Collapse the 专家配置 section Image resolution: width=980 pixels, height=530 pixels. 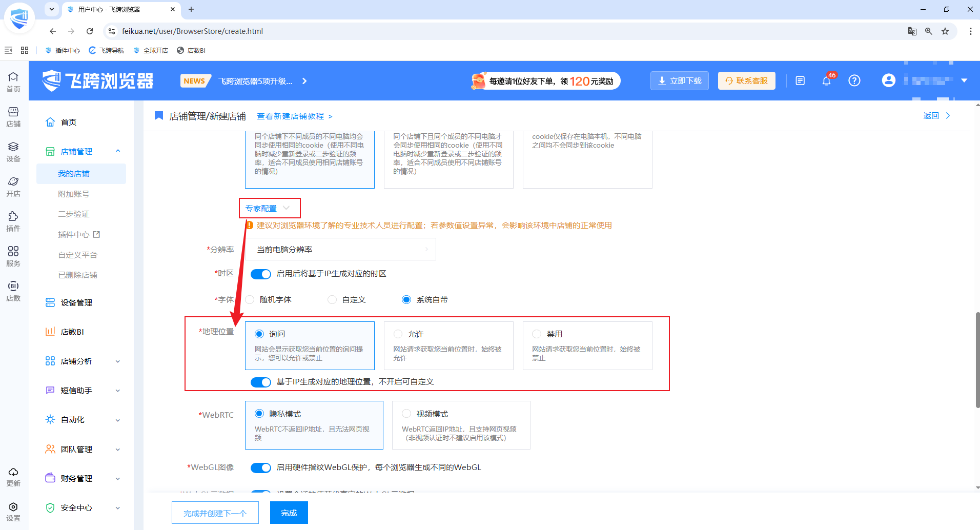click(268, 208)
